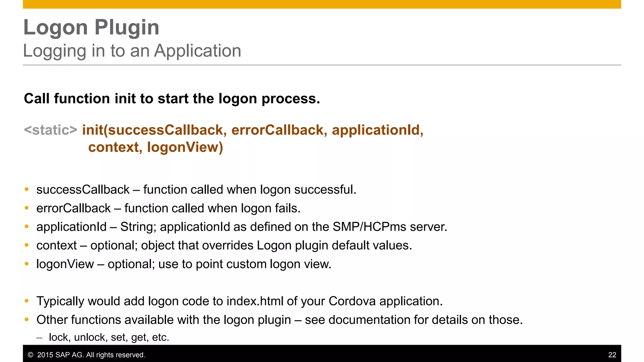Select 'Call function init to start the logon process.'

click(172, 99)
